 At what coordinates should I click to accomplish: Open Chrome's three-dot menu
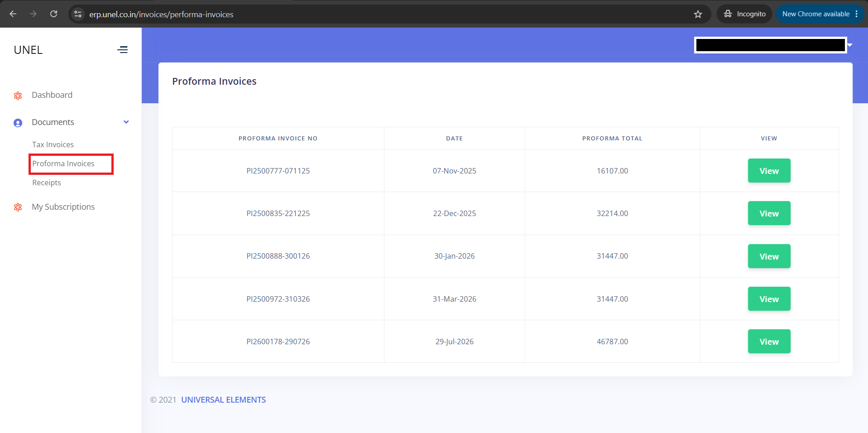point(857,14)
